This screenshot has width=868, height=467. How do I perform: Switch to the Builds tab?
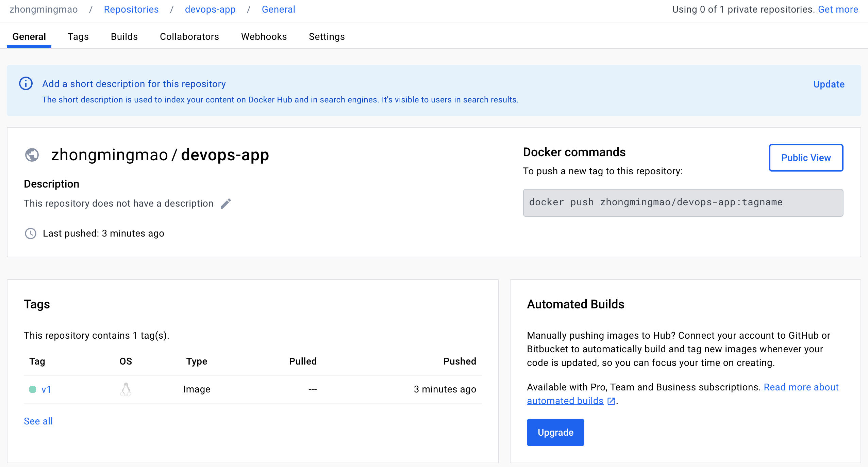pyautogui.click(x=124, y=36)
